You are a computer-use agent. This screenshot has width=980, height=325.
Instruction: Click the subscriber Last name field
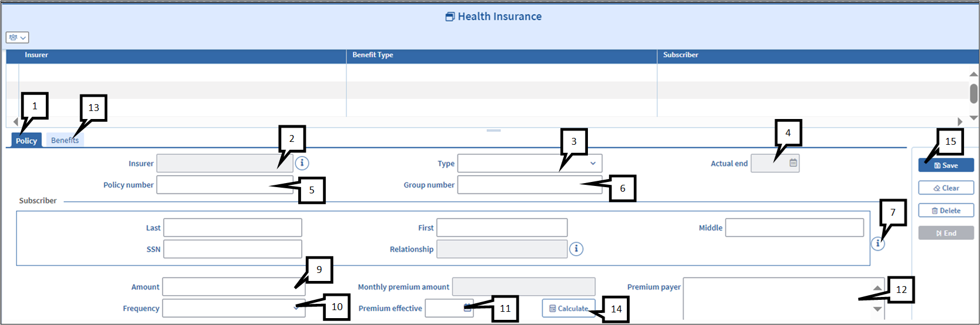click(x=232, y=227)
